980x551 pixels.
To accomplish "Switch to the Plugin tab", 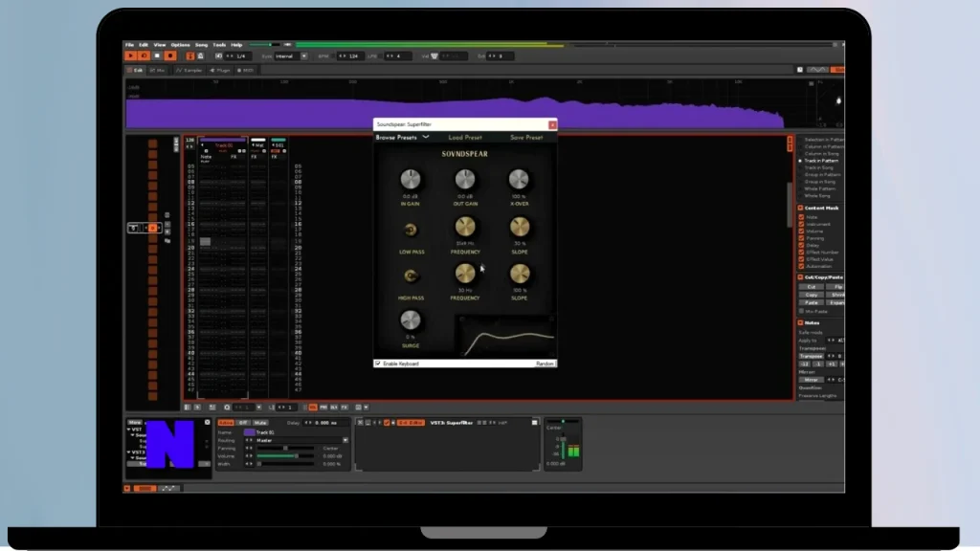I will point(220,71).
